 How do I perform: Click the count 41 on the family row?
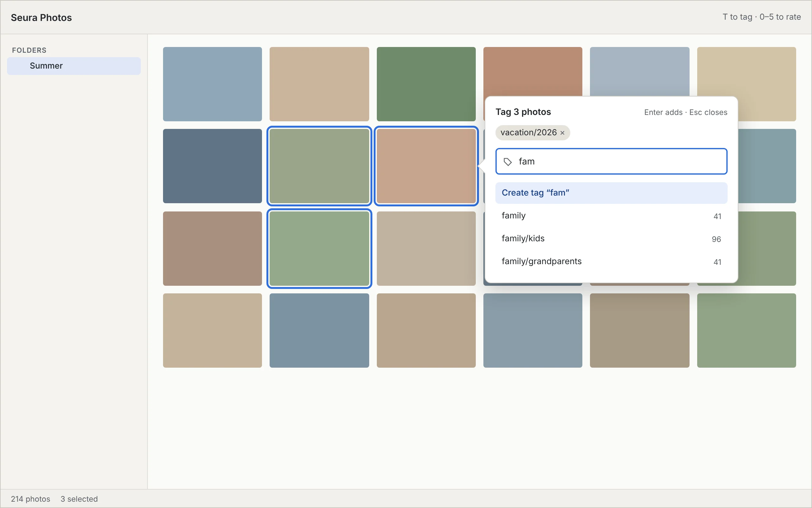717,216
